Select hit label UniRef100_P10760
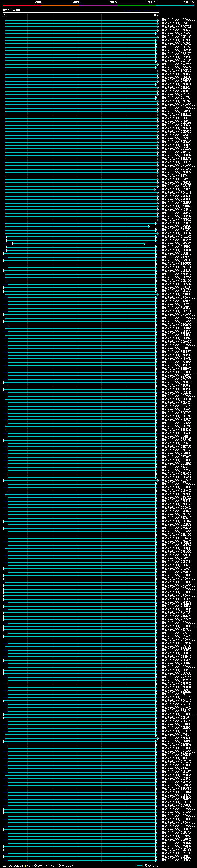The height and width of the screenshot is (868, 197). click(x=176, y=613)
